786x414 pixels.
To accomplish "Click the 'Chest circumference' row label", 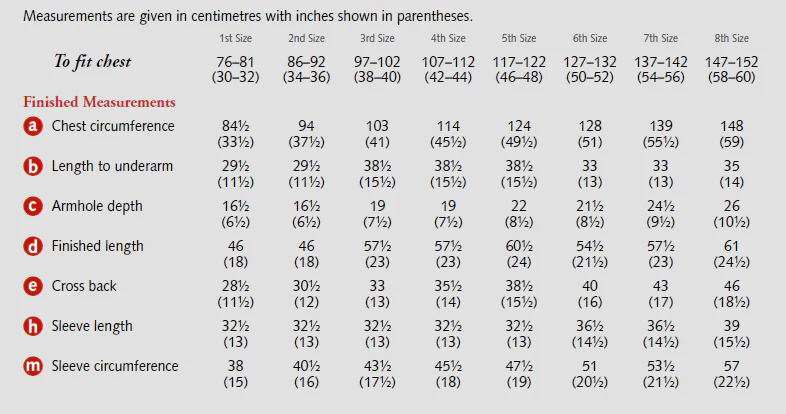I will [113, 126].
